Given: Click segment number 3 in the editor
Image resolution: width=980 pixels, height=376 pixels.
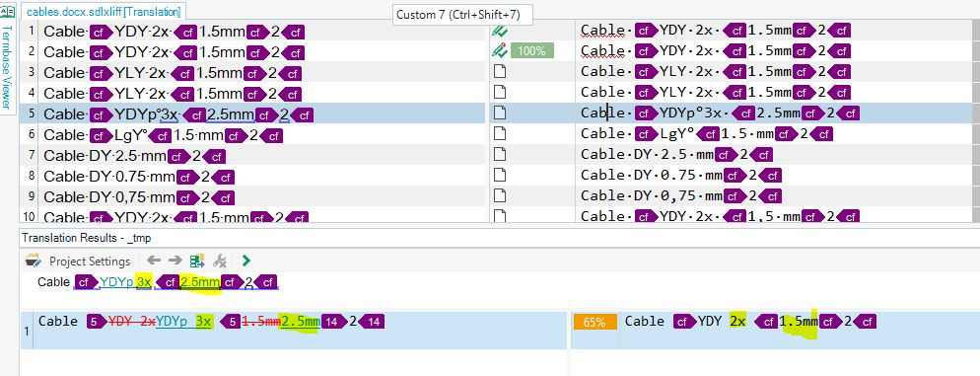Looking at the screenshot, I should pos(32,73).
